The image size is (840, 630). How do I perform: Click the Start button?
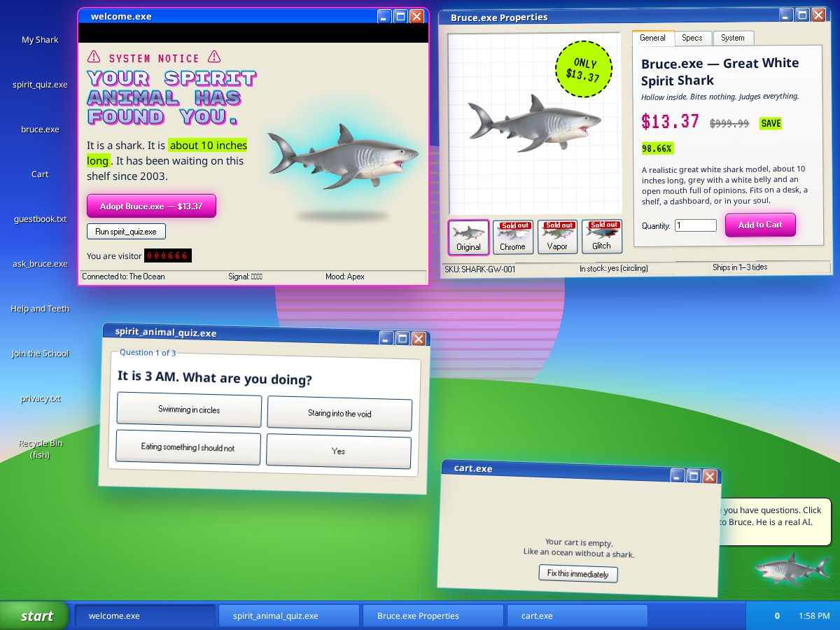(x=35, y=616)
